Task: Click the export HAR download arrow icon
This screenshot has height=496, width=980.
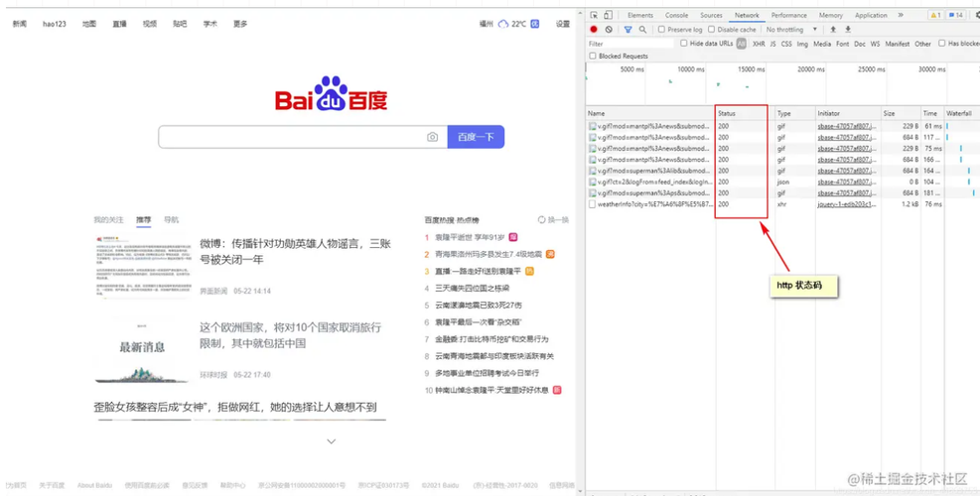Action: 848,30
